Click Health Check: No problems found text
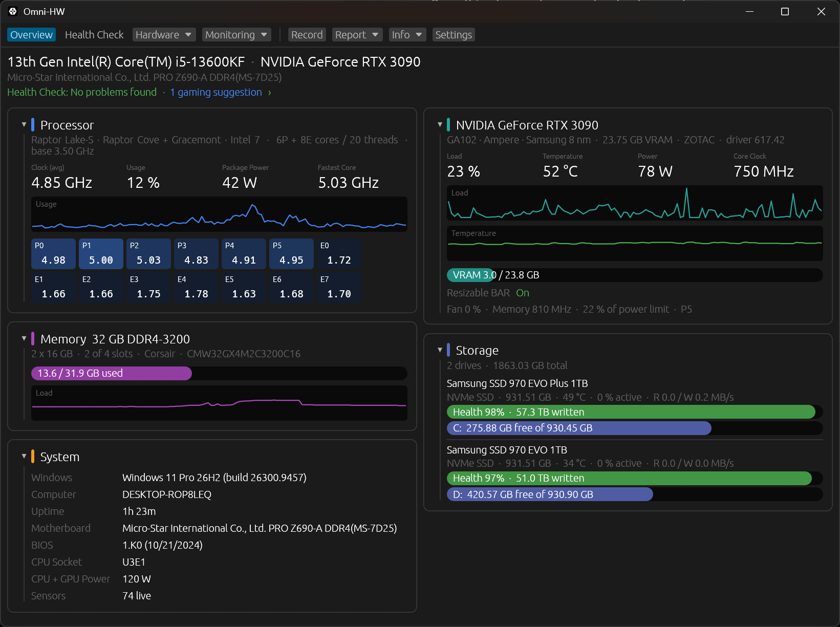 [82, 92]
